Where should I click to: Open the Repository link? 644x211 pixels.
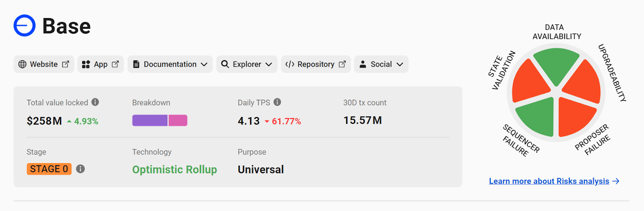coord(316,64)
